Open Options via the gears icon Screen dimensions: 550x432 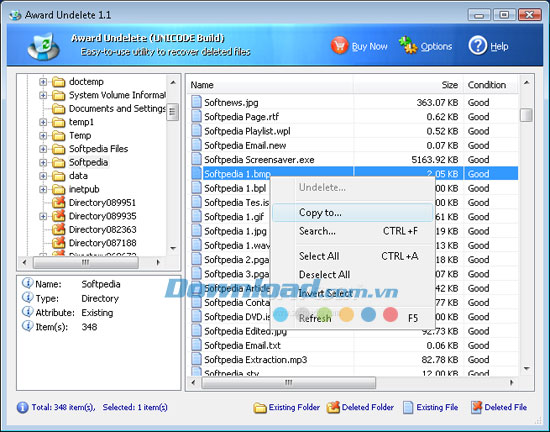click(408, 45)
